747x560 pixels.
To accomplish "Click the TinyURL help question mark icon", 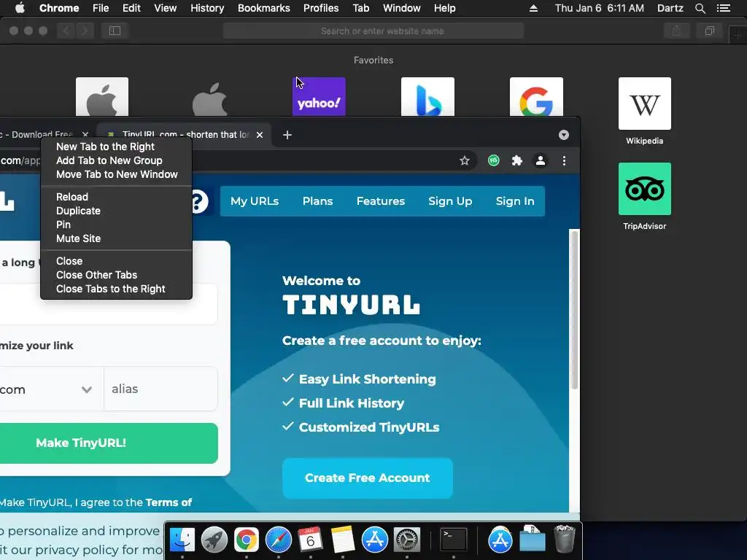I will pyautogui.click(x=200, y=201).
